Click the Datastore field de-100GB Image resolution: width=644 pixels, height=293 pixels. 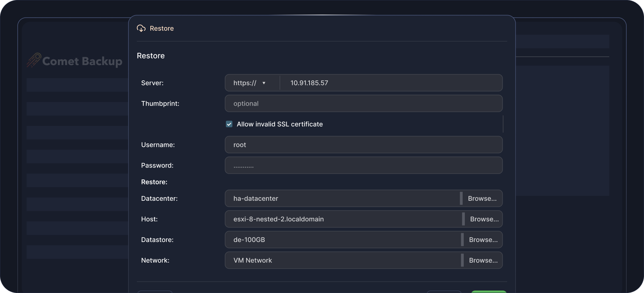pos(342,240)
